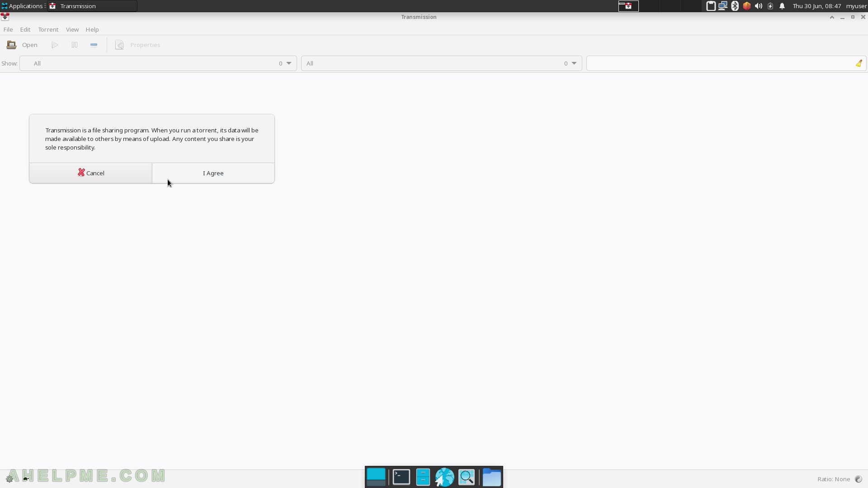Viewport: 868px width, 488px height.
Task: Clear the search field with the broom icon
Action: [x=859, y=63]
